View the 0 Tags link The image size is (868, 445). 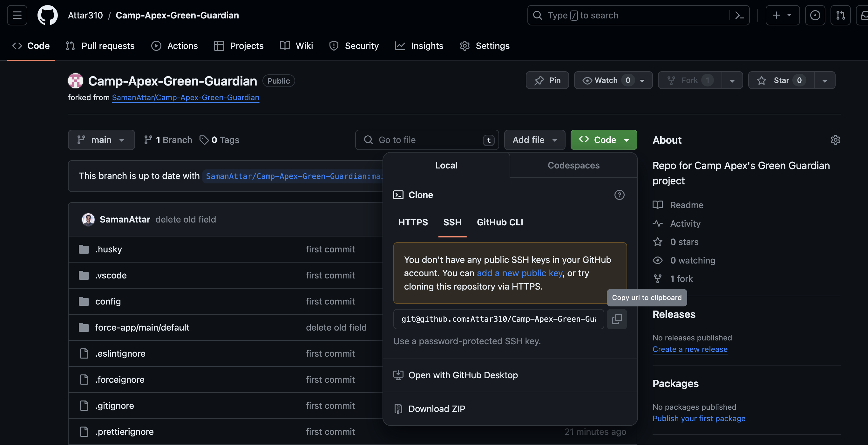219,140
